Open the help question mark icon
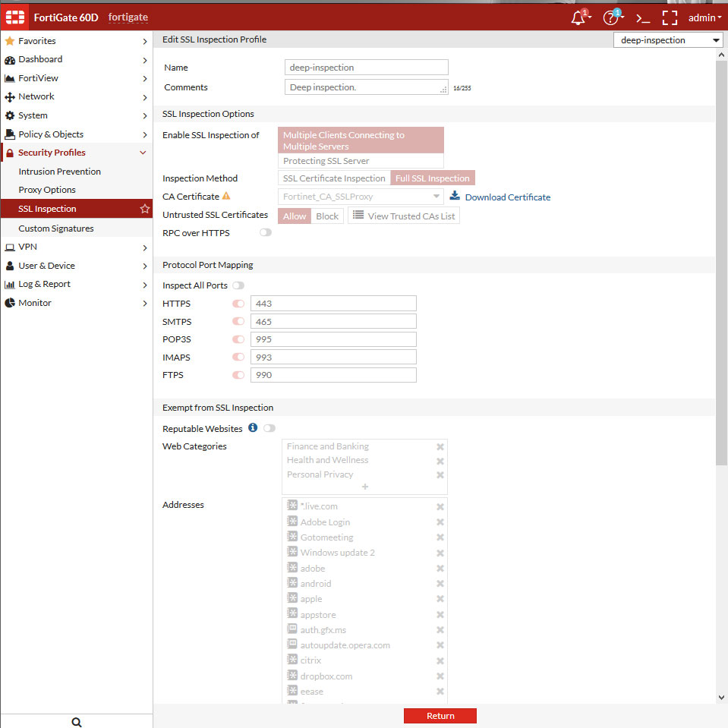Image resolution: width=728 pixels, height=728 pixels. 610,17
